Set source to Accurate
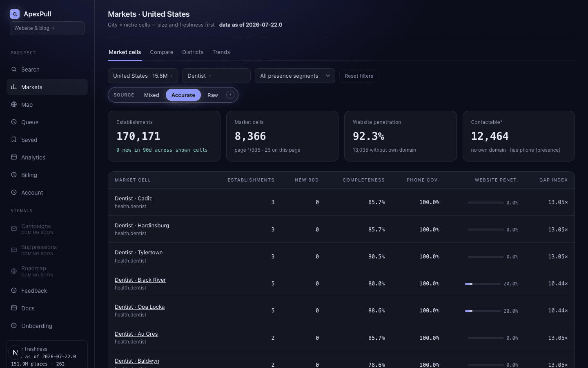 (183, 95)
